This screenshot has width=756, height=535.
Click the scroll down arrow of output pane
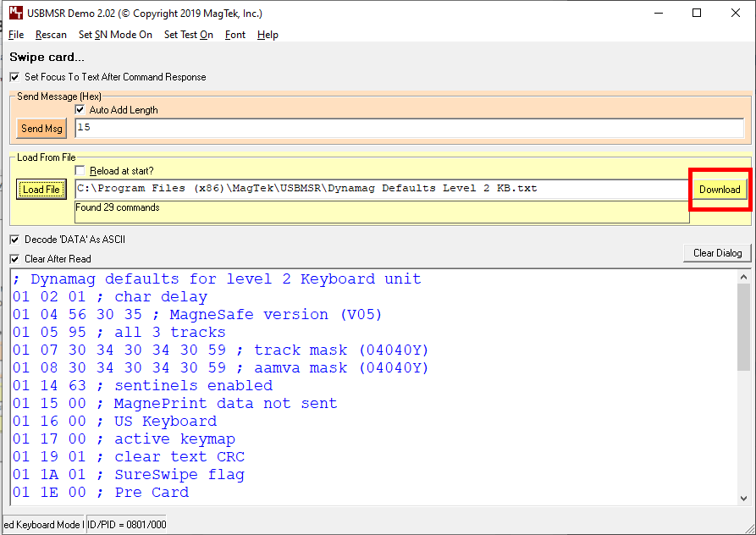pos(743,499)
